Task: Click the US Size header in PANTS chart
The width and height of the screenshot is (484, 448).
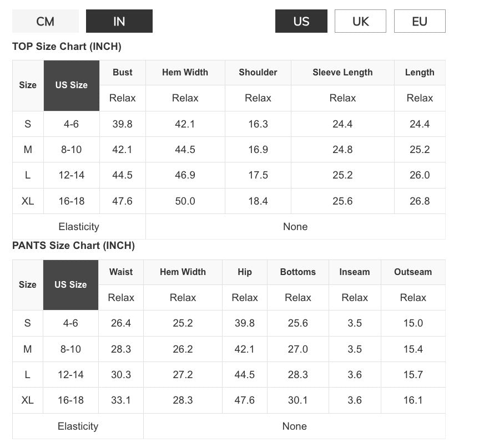Action: point(70,285)
